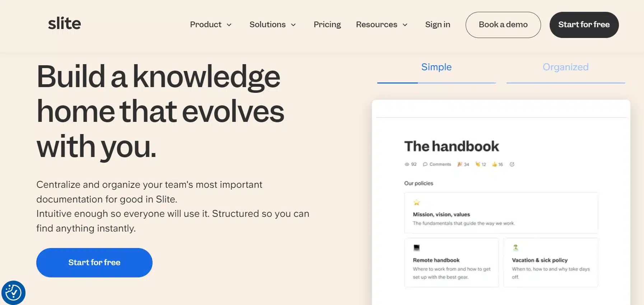The width and height of the screenshot is (644, 305).
Task: Open the Solutions dropdown
Action: [272, 24]
